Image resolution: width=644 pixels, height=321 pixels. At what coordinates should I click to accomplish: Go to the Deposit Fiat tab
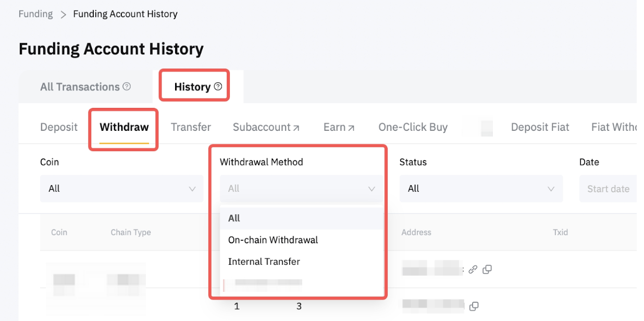click(540, 127)
